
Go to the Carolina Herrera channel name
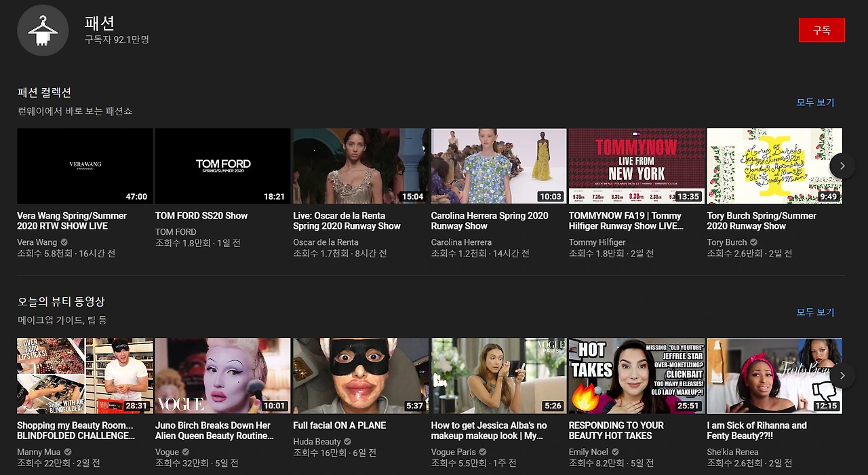pyautogui.click(x=461, y=242)
